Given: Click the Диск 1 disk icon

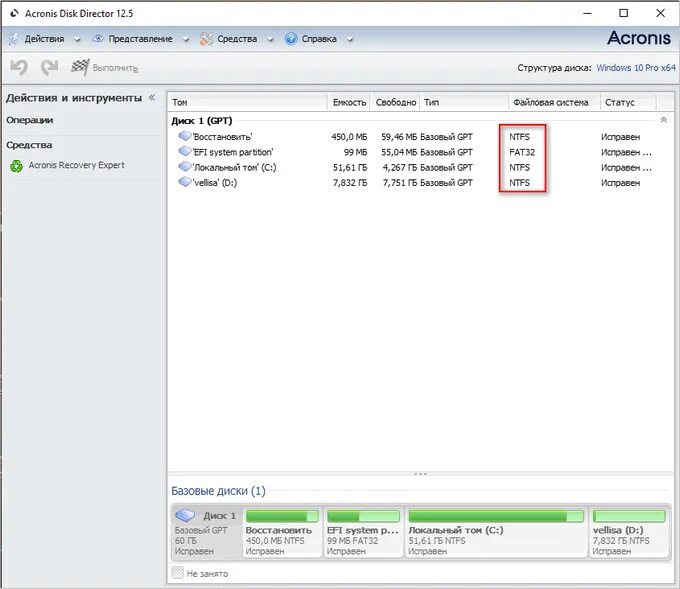Looking at the screenshot, I should [185, 515].
